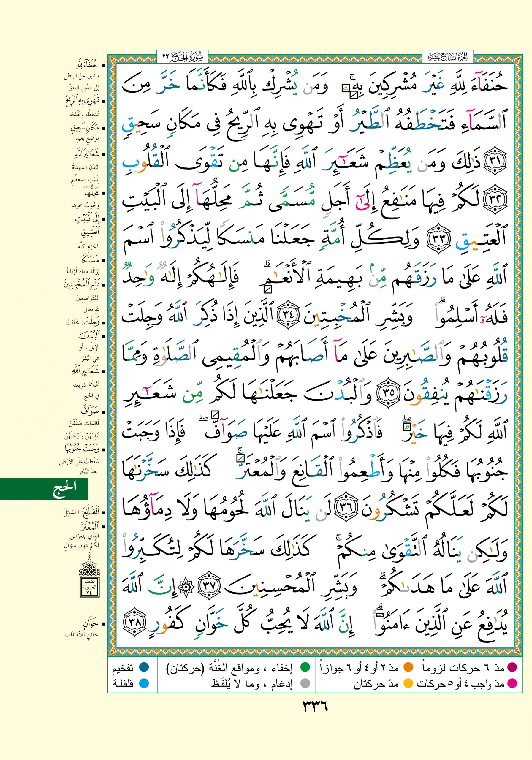532x760 pixels.
Task: Click the الجزء السابع عشر header
Action: click(448, 57)
